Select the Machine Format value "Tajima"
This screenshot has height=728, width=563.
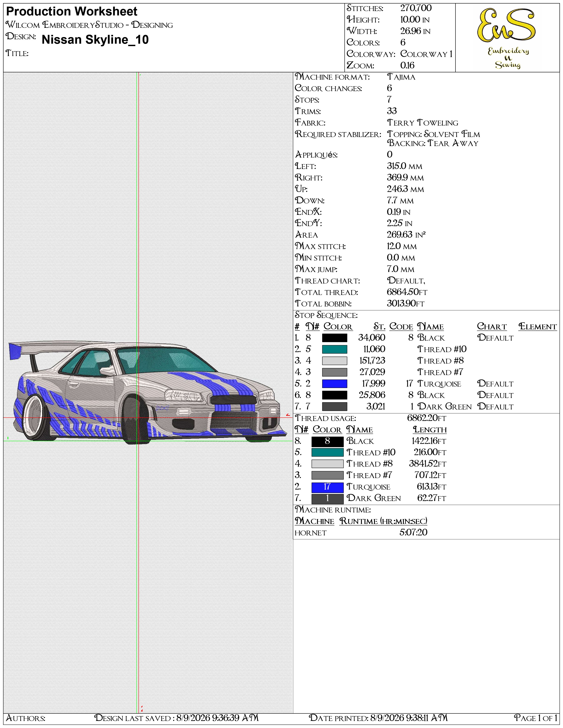(401, 77)
